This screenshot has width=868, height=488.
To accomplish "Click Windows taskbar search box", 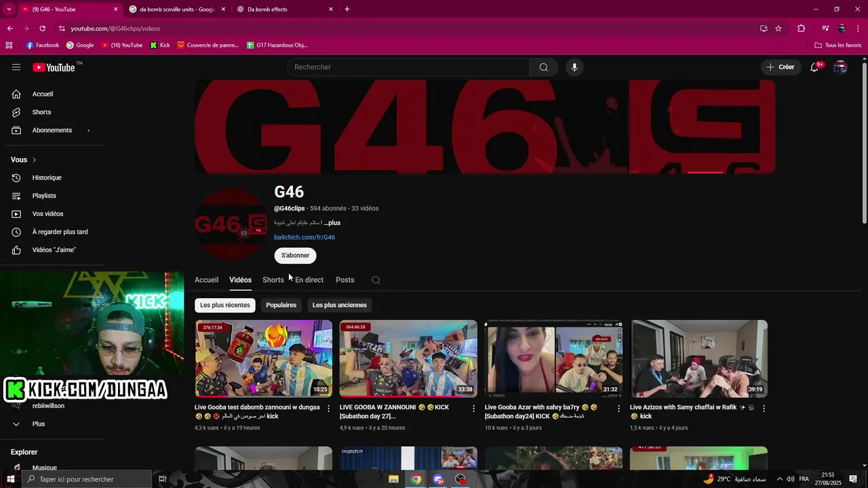I will click(x=87, y=479).
